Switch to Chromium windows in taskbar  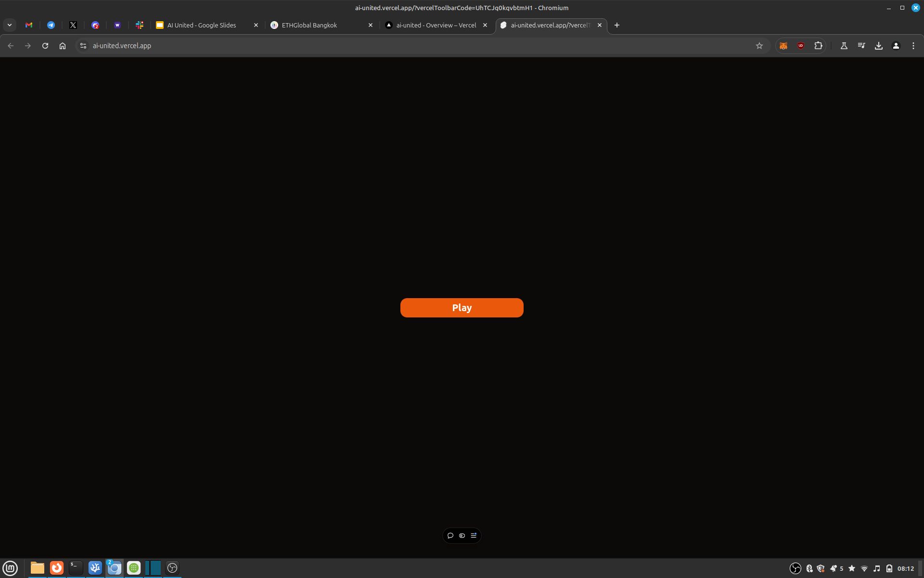pos(115,568)
